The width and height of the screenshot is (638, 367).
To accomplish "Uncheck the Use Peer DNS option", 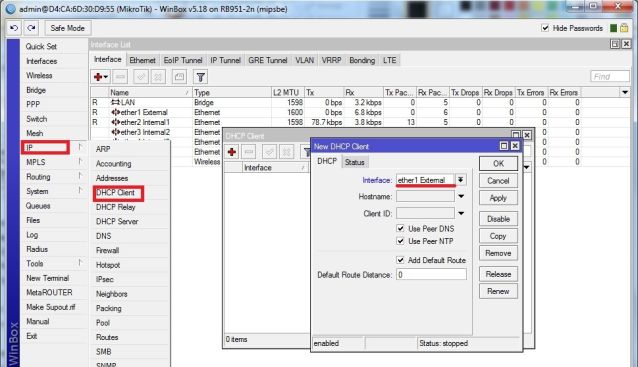I will tap(400, 228).
